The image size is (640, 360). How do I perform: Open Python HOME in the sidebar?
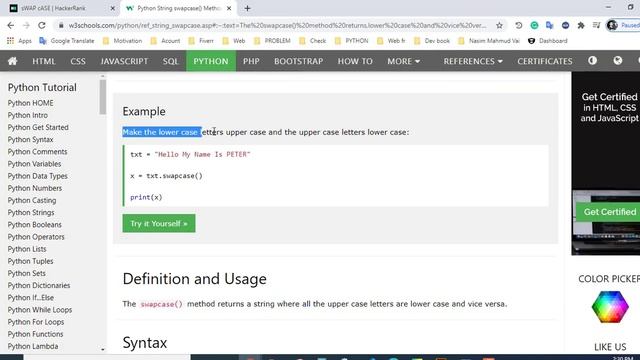tap(30, 103)
